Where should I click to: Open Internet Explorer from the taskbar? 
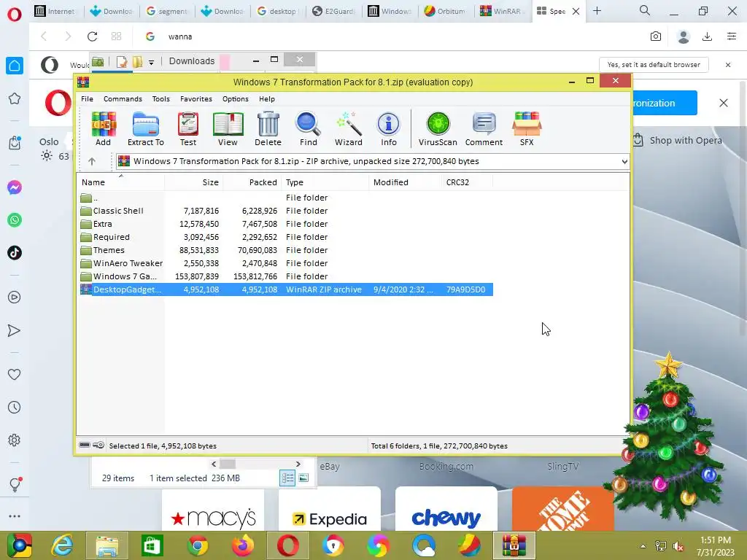(62, 545)
